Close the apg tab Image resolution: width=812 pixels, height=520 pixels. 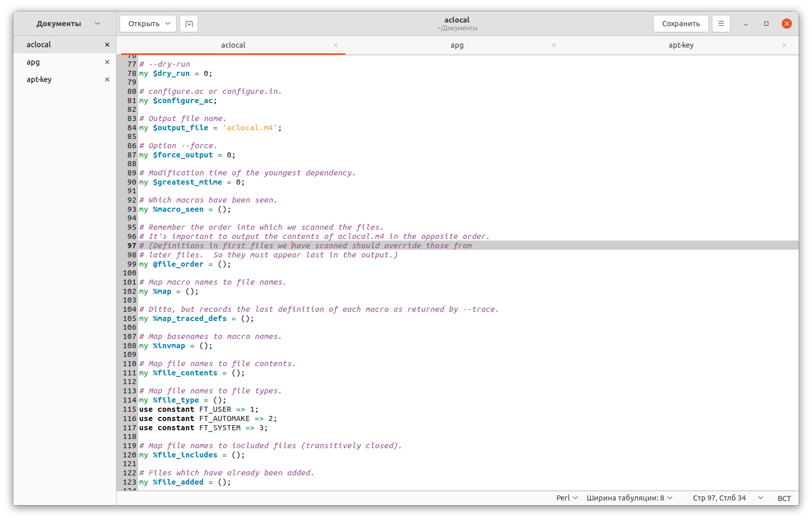click(x=554, y=45)
